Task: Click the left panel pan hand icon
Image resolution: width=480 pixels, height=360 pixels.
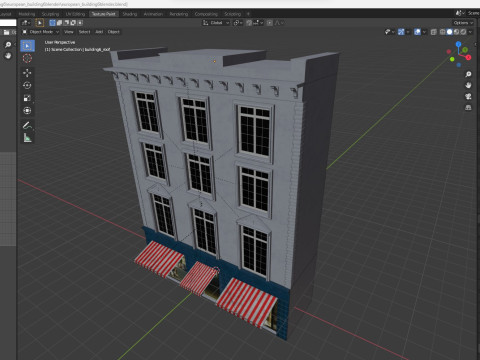Action: (8, 56)
